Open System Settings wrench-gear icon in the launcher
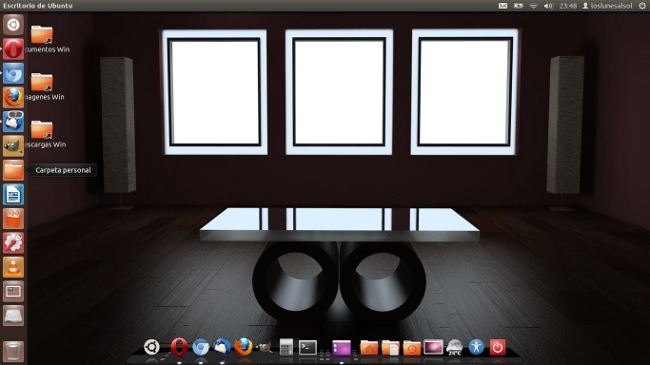Viewport: 650px width, 365px height. tap(13, 243)
